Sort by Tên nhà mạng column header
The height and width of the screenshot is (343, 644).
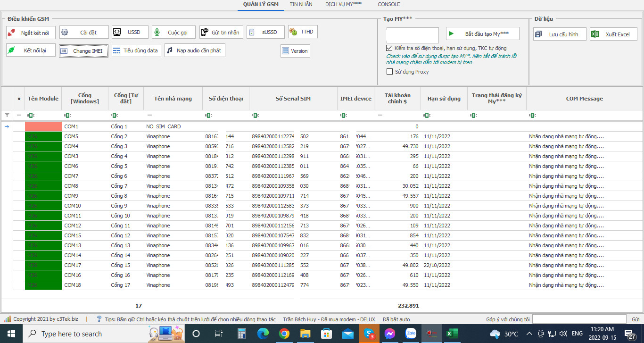coord(173,99)
